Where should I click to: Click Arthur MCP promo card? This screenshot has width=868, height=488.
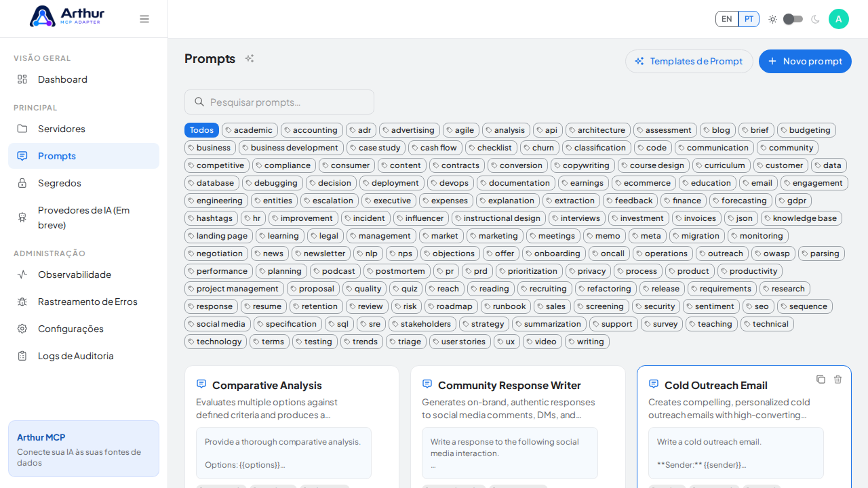pos(83,449)
